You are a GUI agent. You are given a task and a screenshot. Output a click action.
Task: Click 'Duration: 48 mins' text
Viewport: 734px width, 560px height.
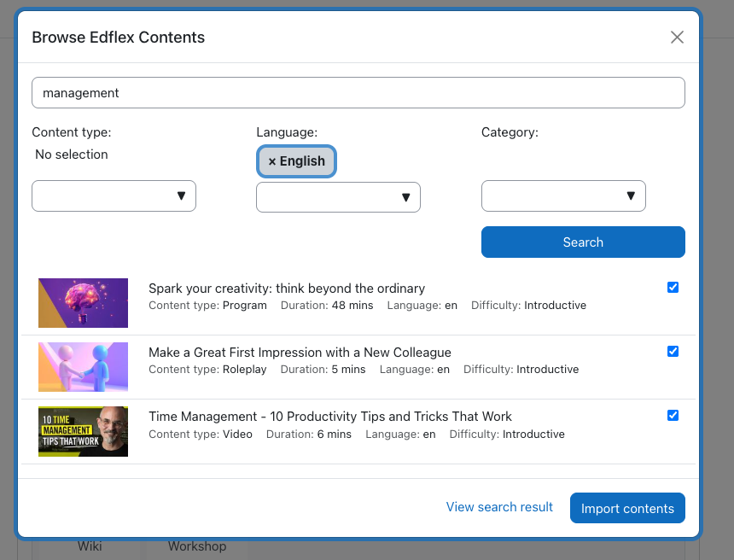(327, 306)
